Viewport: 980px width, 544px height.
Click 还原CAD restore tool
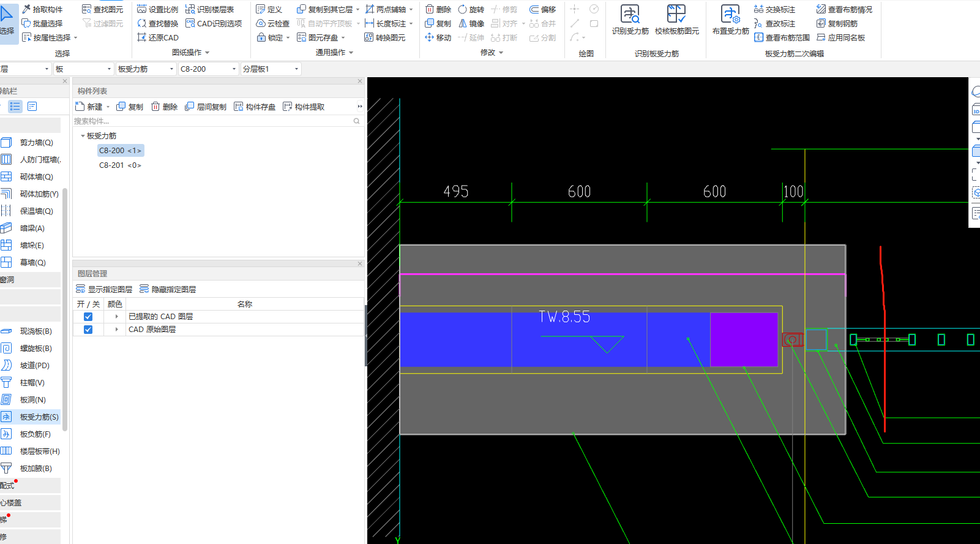[x=158, y=37]
